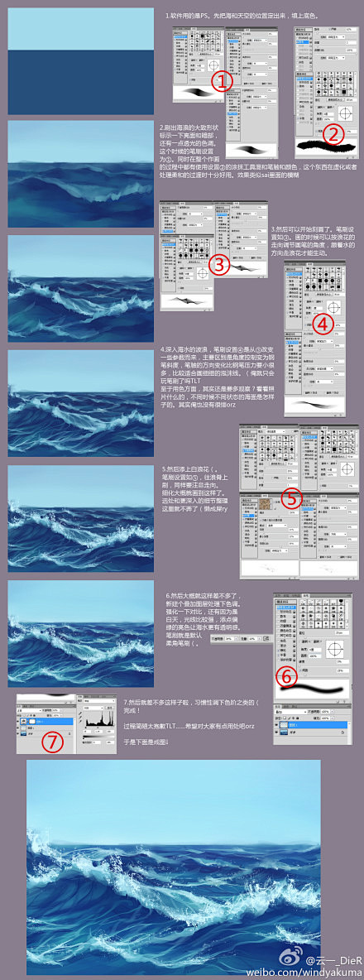The width and height of the screenshot is (364, 980).
Task: Click the scrollbar of the step 6 Layers panel
Action: (x=350, y=733)
